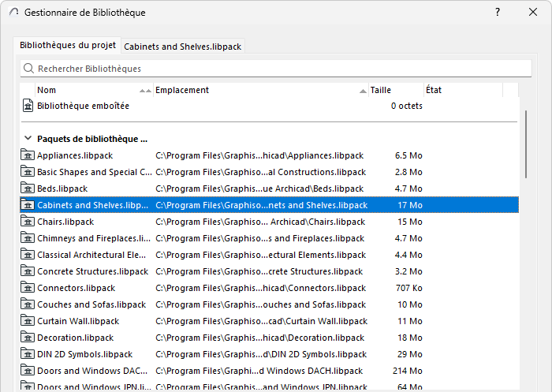Image resolution: width=552 pixels, height=392 pixels.
Task: Click the DIN 2D Symbols package icon
Action: tap(28, 353)
